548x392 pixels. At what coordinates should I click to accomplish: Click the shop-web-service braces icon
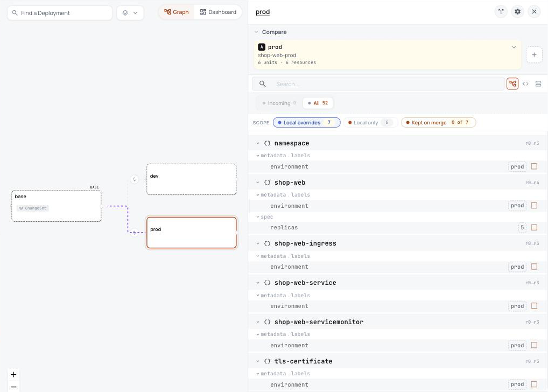[268, 283]
